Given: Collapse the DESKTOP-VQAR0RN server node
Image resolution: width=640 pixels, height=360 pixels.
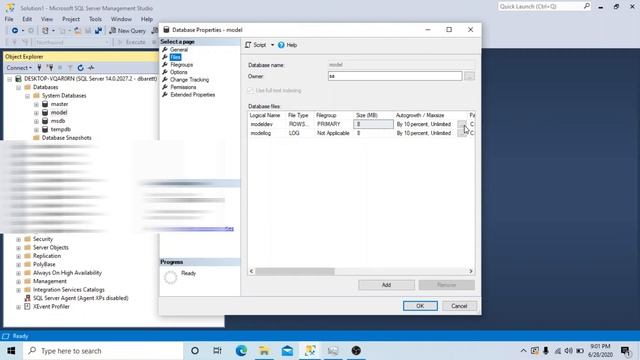Looking at the screenshot, I should pyautogui.click(x=9, y=79).
